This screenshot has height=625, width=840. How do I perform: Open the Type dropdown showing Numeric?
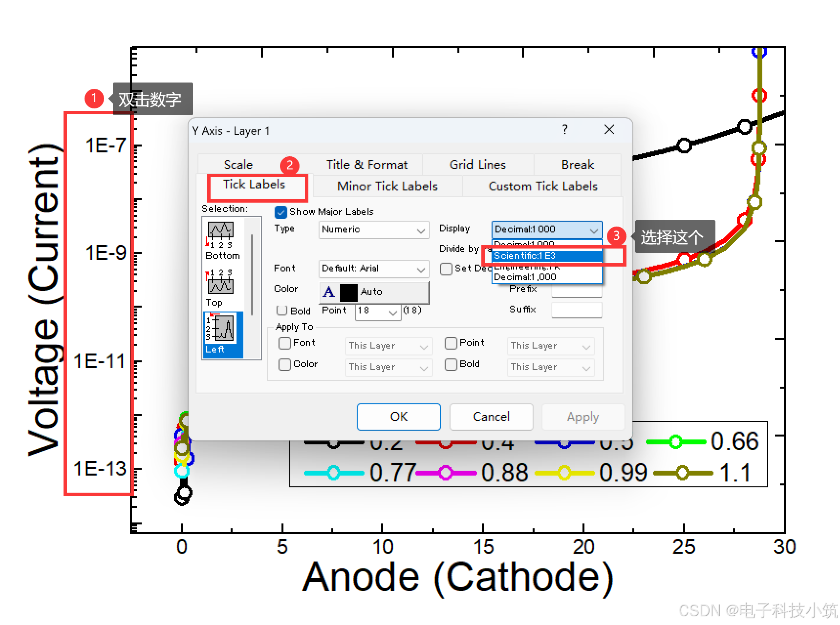[x=374, y=229]
